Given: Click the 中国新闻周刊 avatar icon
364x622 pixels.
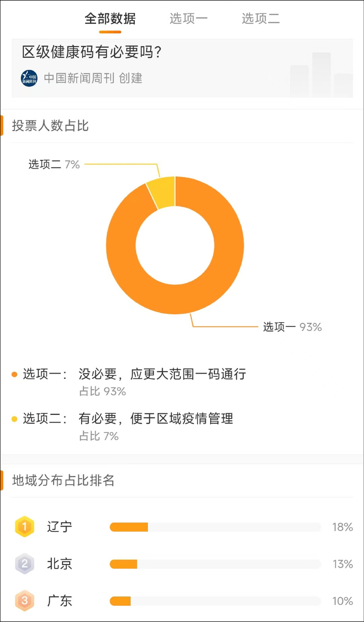Looking at the screenshot, I should pyautogui.click(x=29, y=78).
